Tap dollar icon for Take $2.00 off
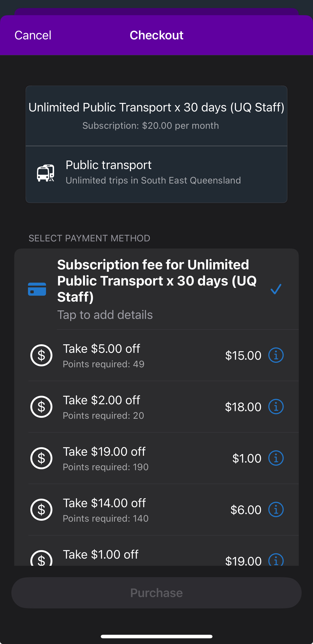313x644 pixels. pyautogui.click(x=41, y=407)
